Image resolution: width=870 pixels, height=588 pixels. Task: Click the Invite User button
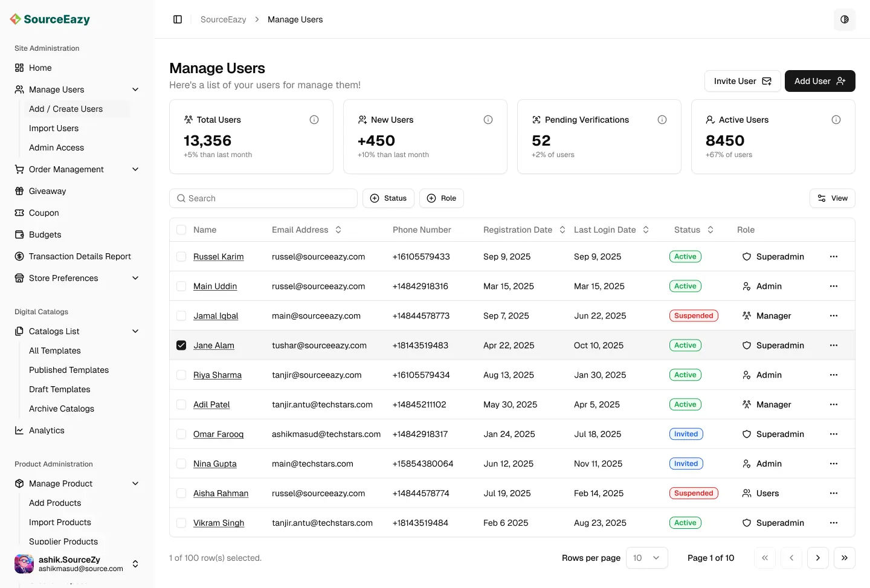coord(743,81)
